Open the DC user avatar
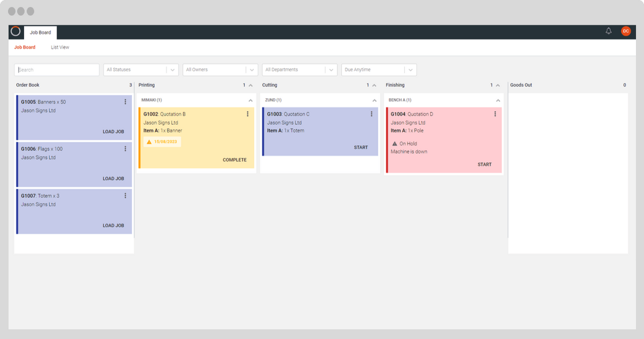644x339 pixels. tap(626, 31)
